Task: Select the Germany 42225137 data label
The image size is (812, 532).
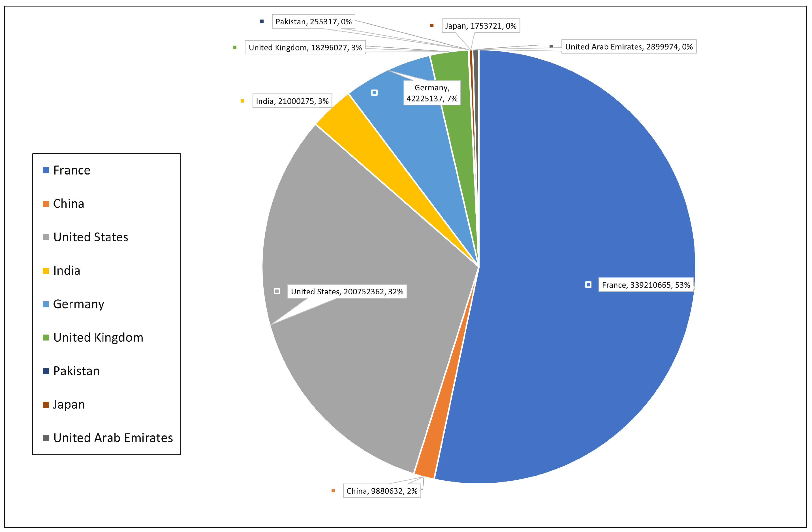Action: click(432, 93)
